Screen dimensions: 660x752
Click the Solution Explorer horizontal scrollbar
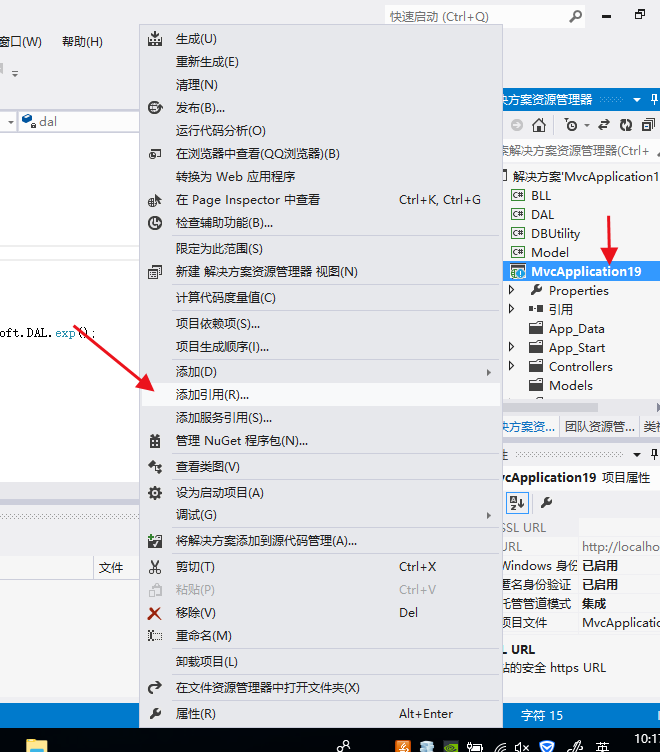(x=550, y=407)
